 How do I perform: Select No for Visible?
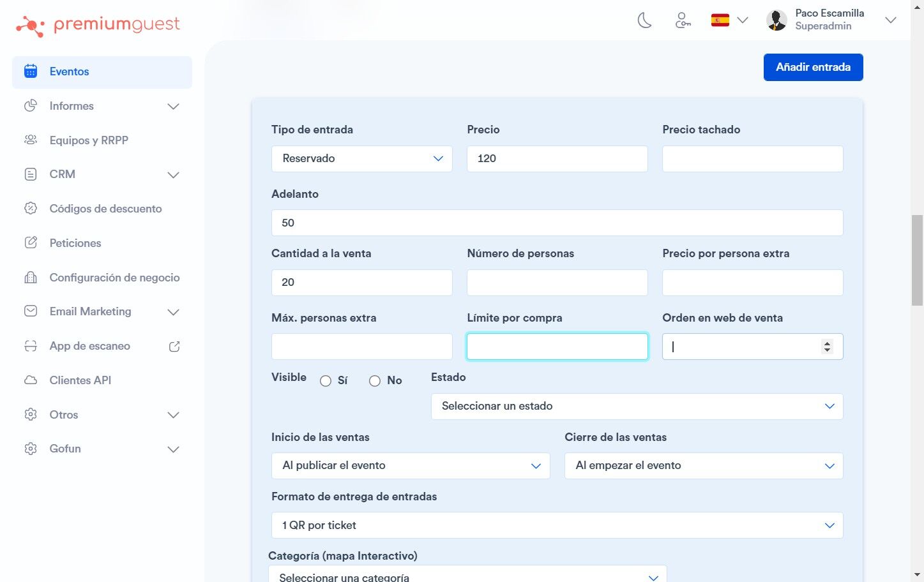pyautogui.click(x=375, y=381)
